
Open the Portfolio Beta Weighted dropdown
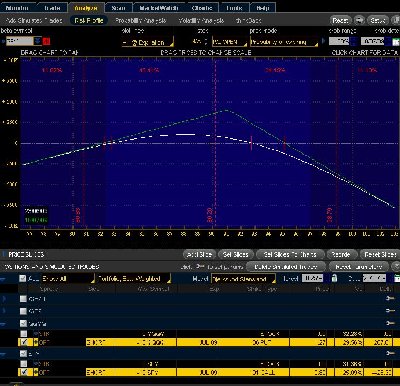[134, 278]
